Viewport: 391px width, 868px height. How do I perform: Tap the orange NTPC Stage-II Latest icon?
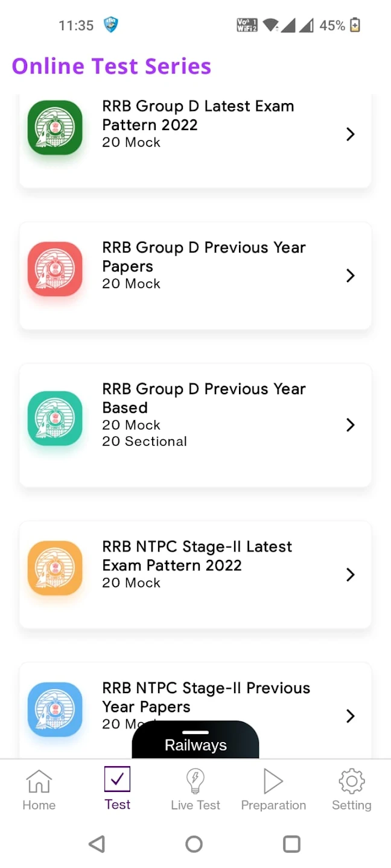coord(55,568)
